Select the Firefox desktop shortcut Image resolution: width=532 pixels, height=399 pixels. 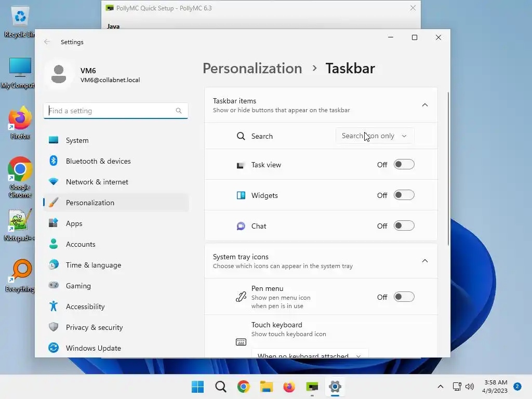coord(20,123)
